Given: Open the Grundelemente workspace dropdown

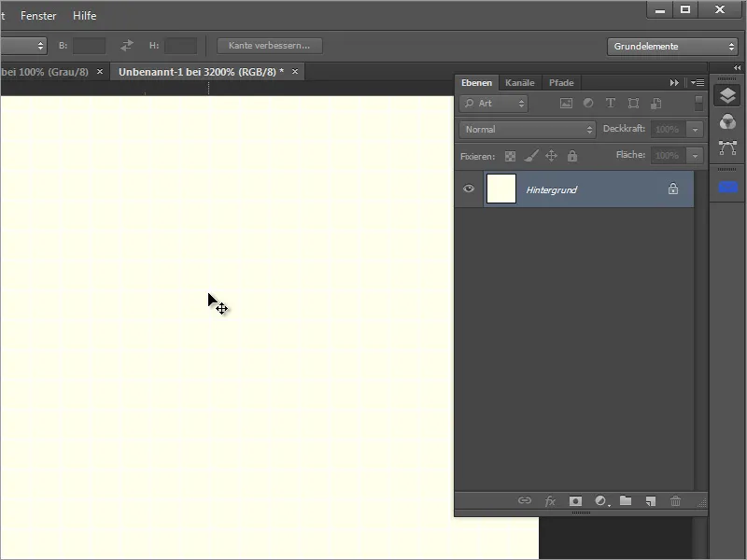Looking at the screenshot, I should click(672, 46).
